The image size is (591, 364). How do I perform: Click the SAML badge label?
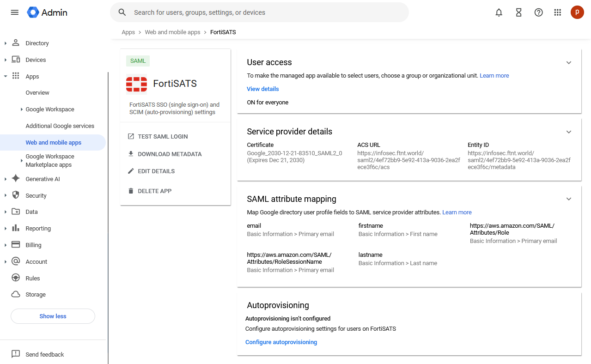tap(138, 61)
